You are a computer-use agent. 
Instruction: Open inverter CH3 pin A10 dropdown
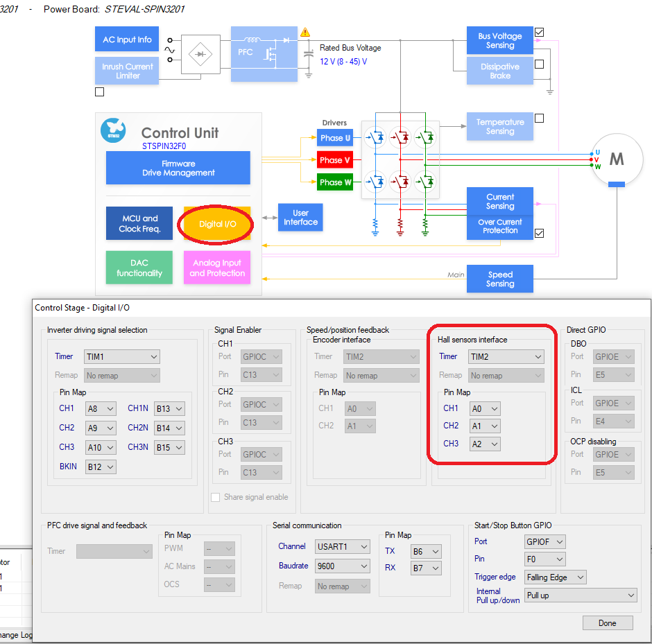[101, 448]
